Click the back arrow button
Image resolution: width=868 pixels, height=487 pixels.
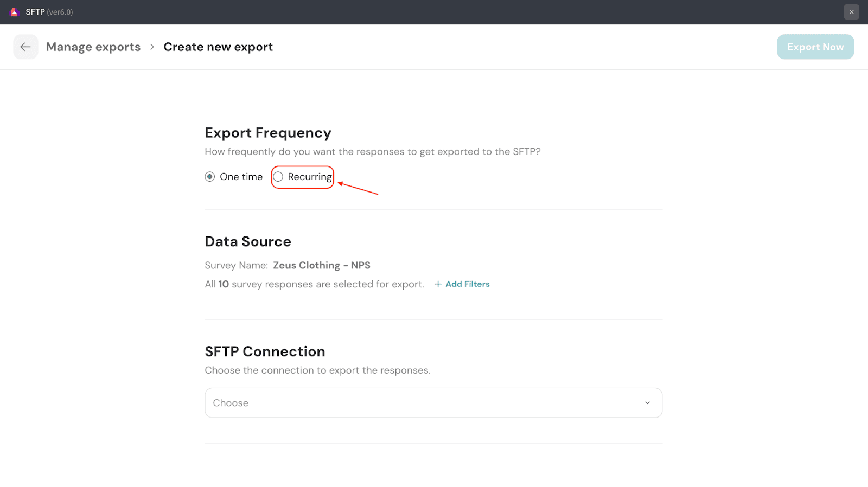pos(25,47)
